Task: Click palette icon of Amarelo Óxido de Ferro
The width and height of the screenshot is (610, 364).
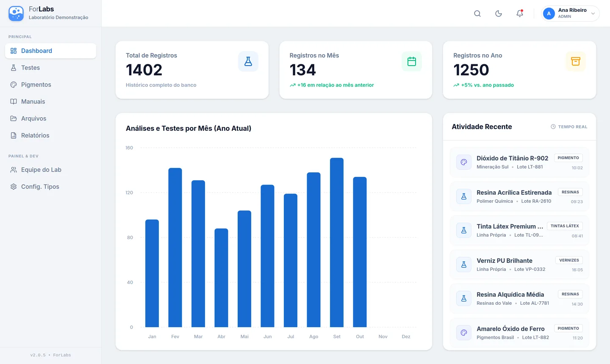Action: (464, 333)
